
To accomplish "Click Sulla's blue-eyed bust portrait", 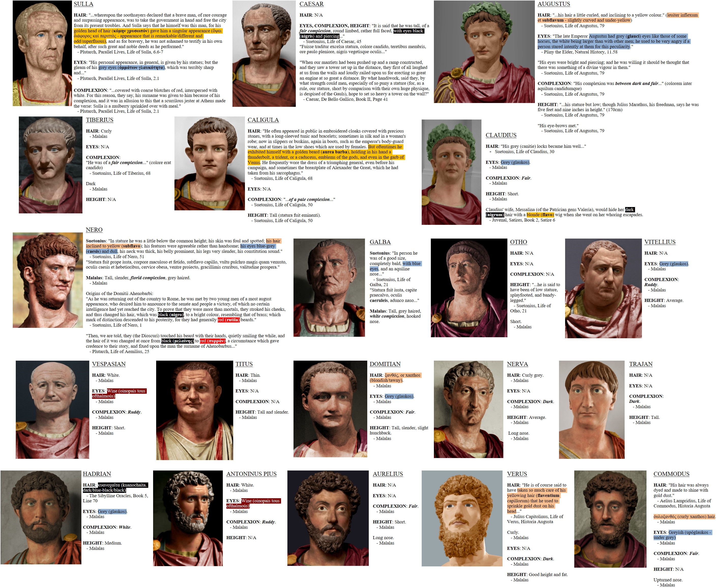I will 42,53.
